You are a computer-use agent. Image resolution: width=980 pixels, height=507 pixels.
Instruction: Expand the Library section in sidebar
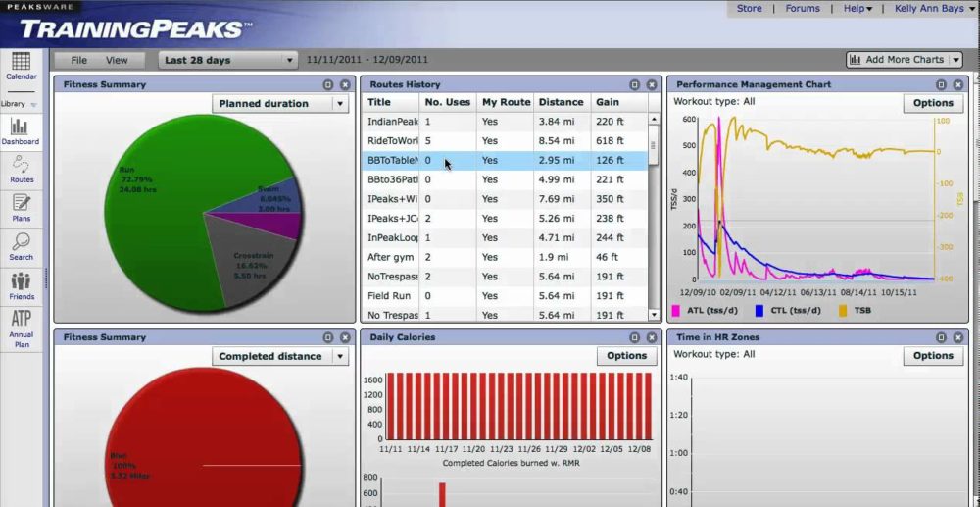20,103
